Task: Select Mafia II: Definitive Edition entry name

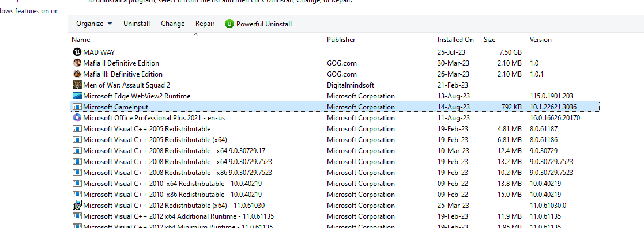Action: 120,63
